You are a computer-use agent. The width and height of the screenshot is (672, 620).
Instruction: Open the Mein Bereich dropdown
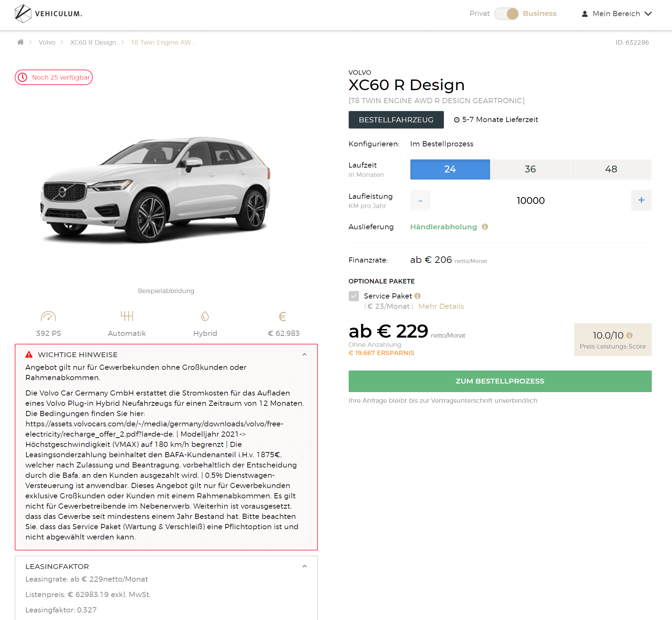pyautogui.click(x=617, y=14)
